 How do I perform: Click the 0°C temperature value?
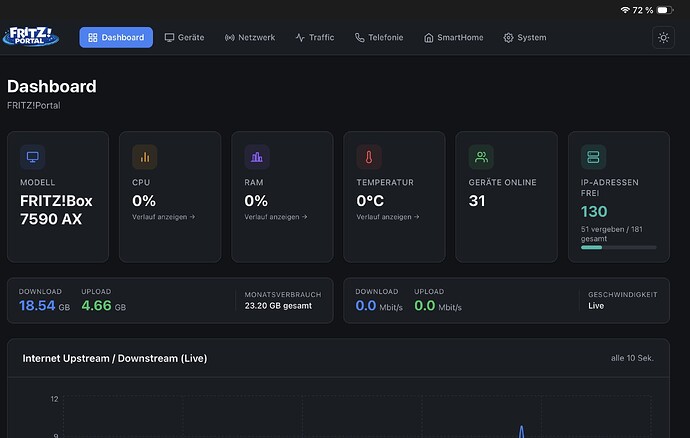pos(370,201)
